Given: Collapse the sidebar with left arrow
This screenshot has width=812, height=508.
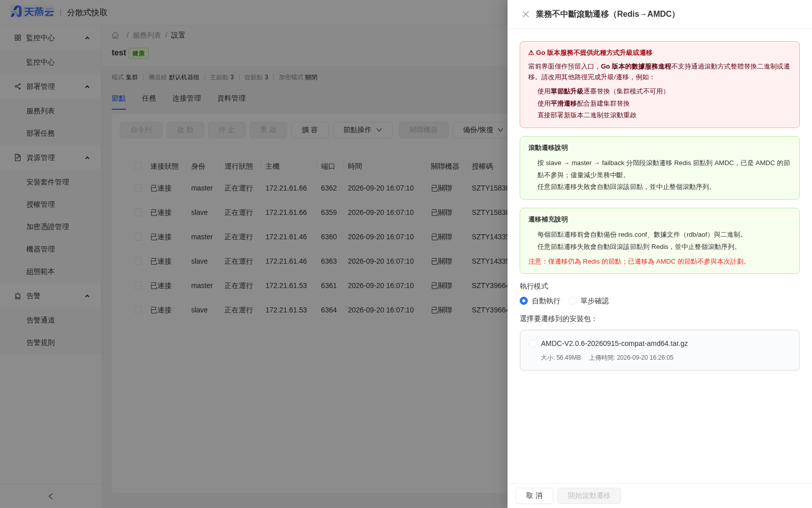Looking at the screenshot, I should pos(51,496).
